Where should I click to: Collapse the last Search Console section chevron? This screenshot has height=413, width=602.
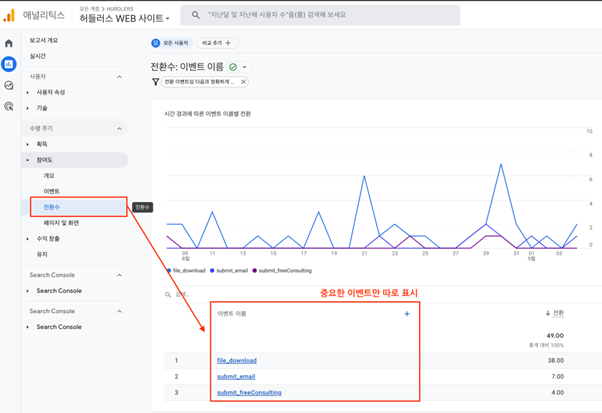[x=119, y=311]
